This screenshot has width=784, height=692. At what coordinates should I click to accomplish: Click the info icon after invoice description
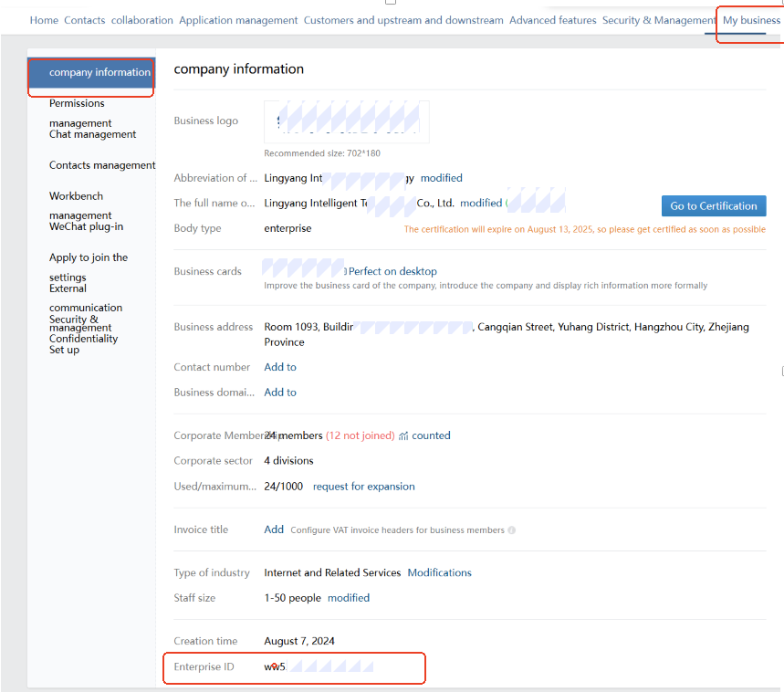511,530
